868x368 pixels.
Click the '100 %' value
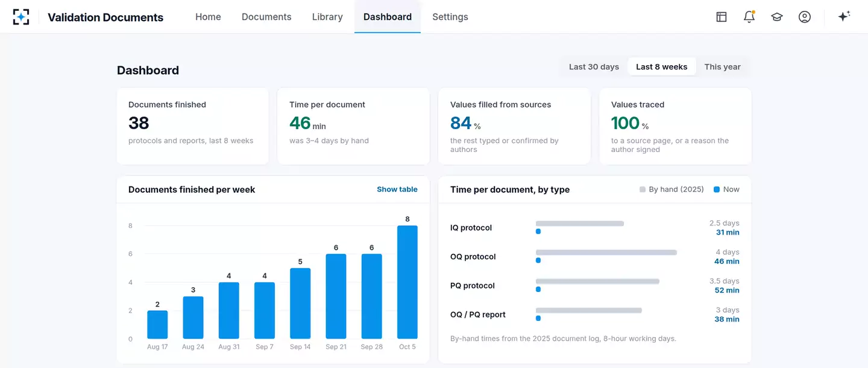630,123
